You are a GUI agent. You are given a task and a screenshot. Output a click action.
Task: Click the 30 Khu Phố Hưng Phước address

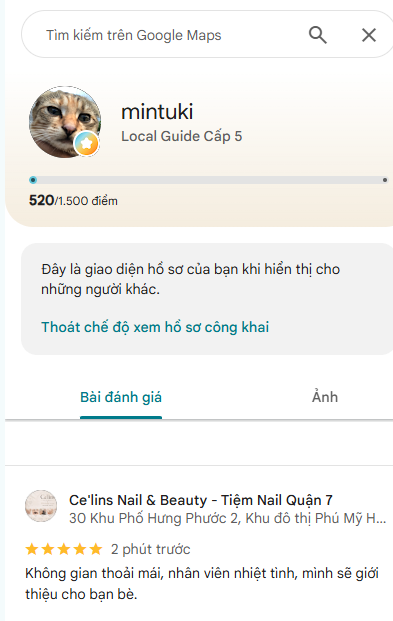click(227, 518)
